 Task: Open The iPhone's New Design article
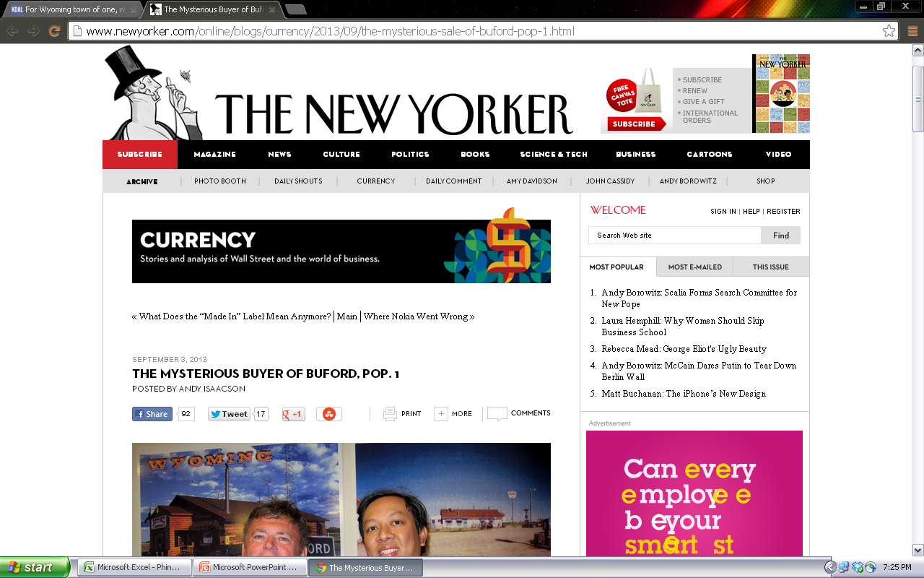pos(684,394)
